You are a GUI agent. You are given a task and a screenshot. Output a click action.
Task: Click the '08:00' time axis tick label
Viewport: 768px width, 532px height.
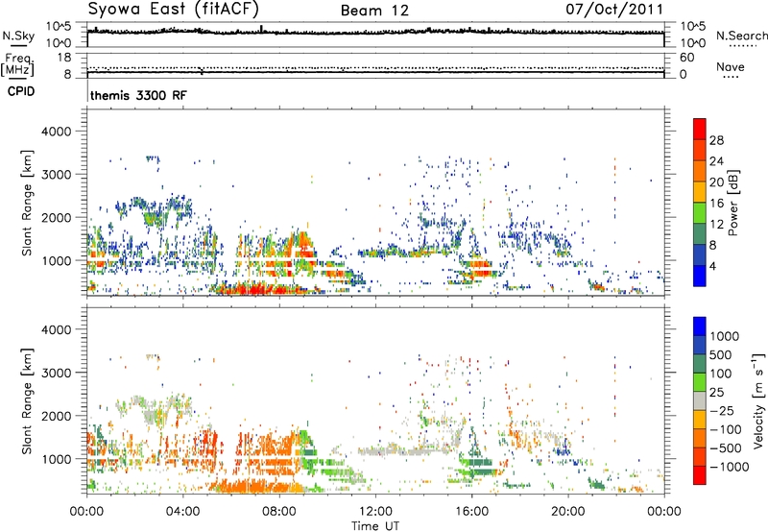click(279, 512)
